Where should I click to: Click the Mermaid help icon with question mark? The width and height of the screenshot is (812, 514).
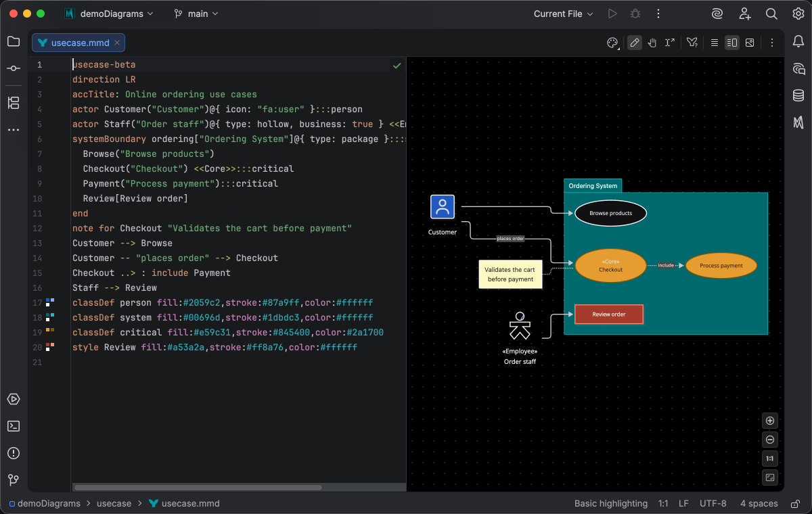pyautogui.click(x=692, y=43)
